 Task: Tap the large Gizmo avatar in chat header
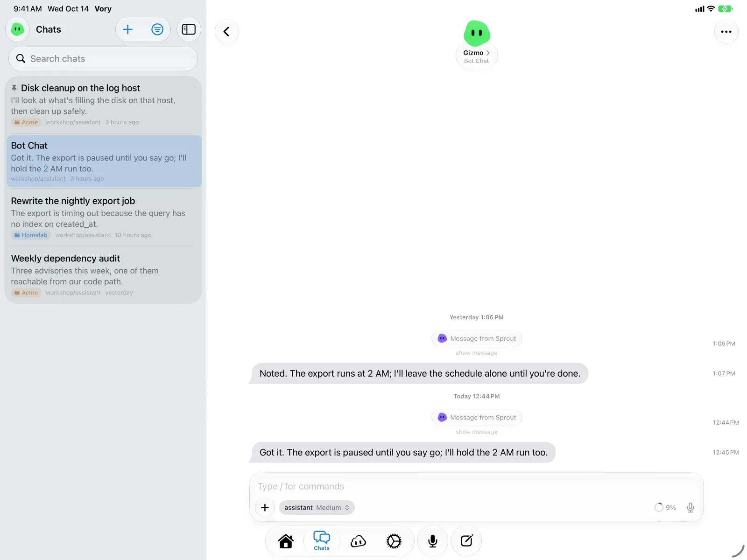pos(477,33)
